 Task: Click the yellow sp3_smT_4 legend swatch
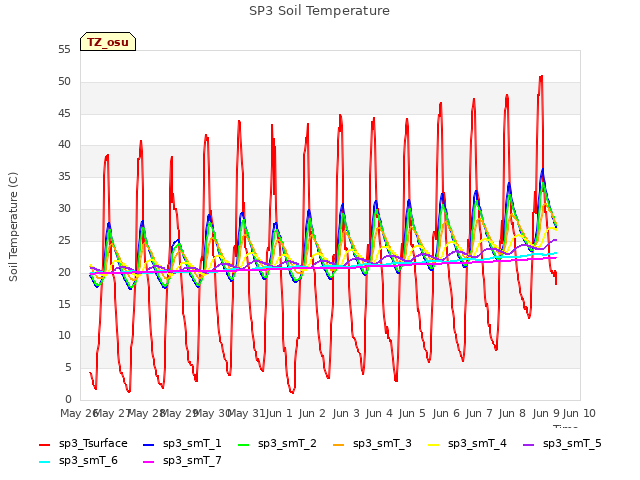pos(433,444)
